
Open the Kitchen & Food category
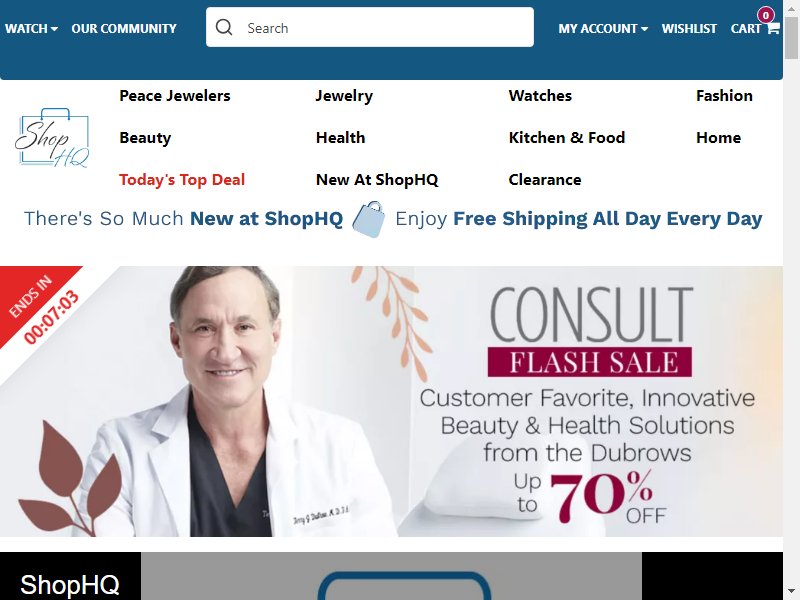point(566,137)
